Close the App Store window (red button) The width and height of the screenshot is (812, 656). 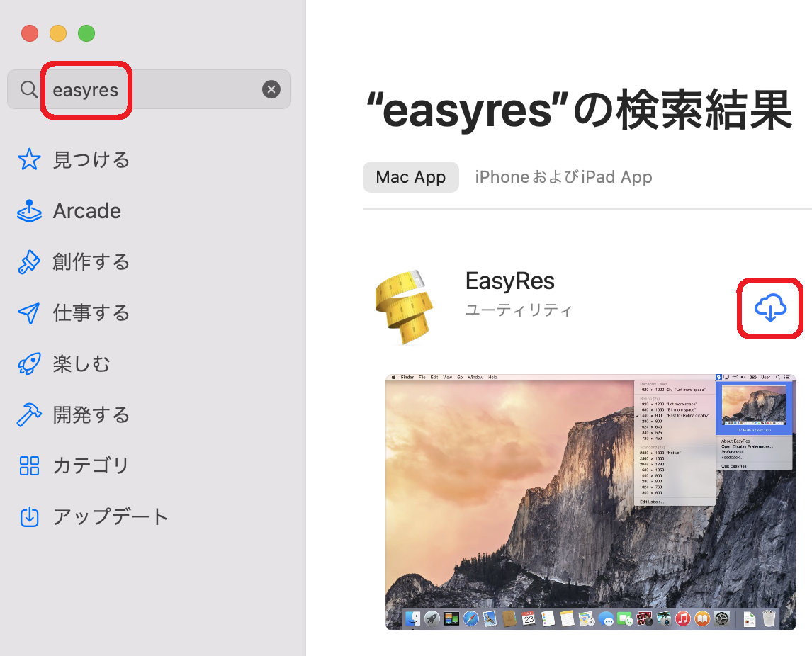pos(29,33)
